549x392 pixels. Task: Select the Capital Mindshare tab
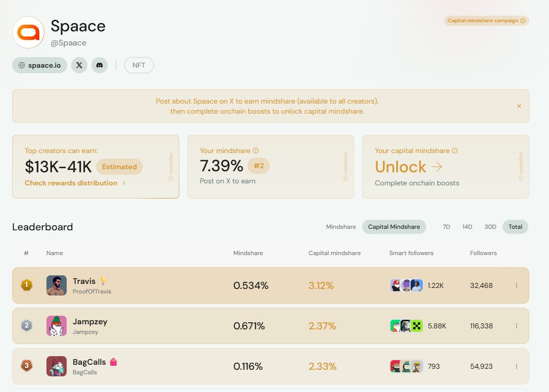click(394, 227)
